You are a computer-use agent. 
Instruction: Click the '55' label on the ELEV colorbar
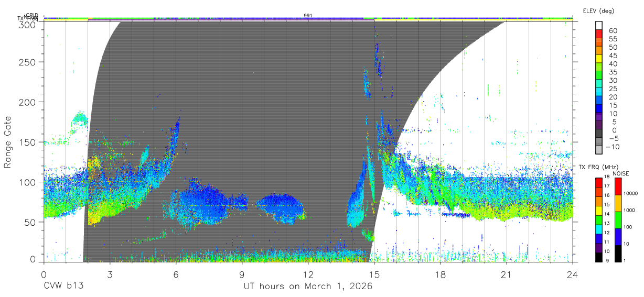point(613,39)
